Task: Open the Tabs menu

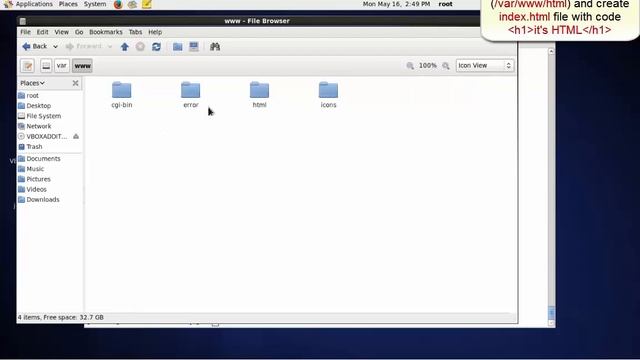Action: point(135,32)
